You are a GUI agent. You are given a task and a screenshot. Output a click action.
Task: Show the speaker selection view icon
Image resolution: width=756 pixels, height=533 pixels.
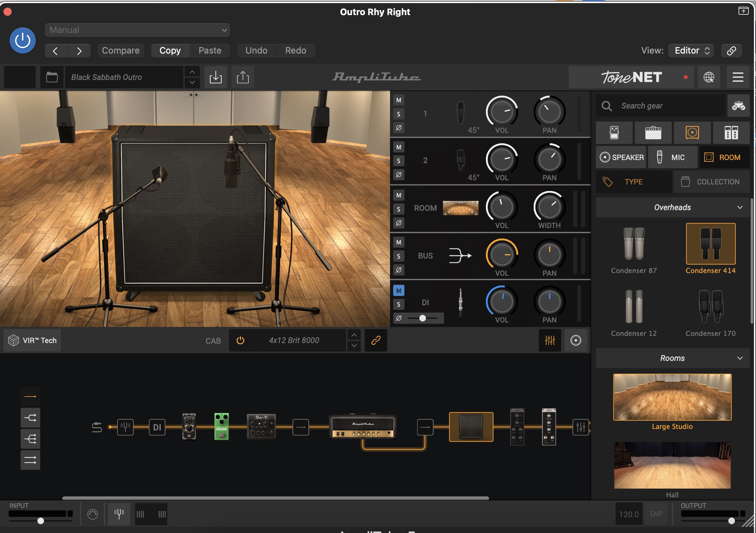(576, 340)
